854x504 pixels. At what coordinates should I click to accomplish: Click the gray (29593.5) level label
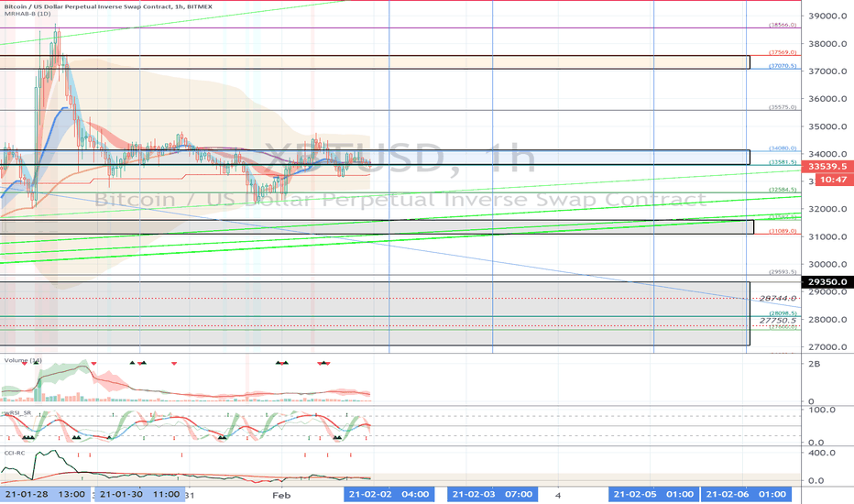[783, 272]
